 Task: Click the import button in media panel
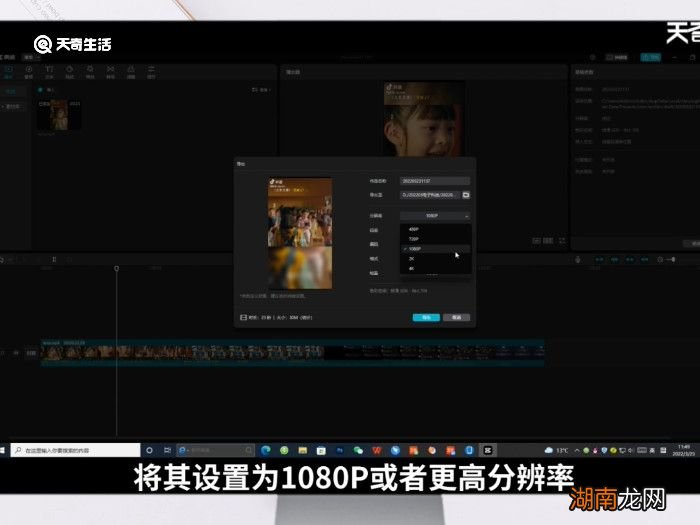tap(46, 90)
